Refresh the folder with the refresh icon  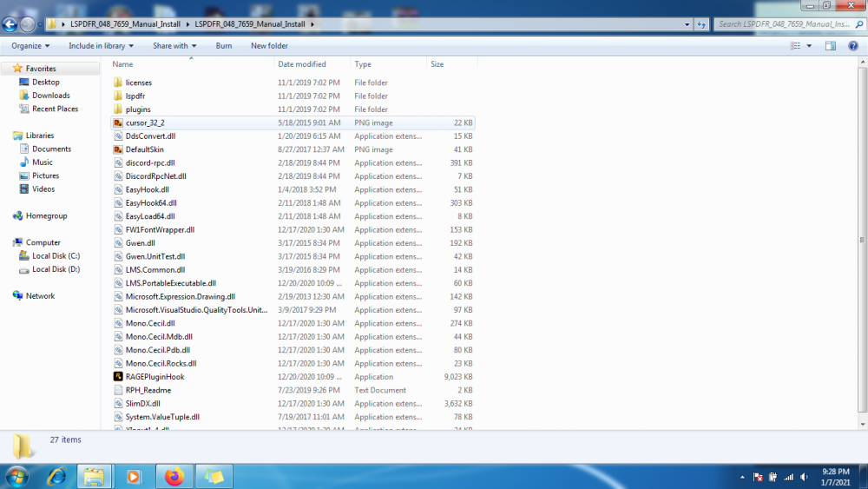pos(701,24)
